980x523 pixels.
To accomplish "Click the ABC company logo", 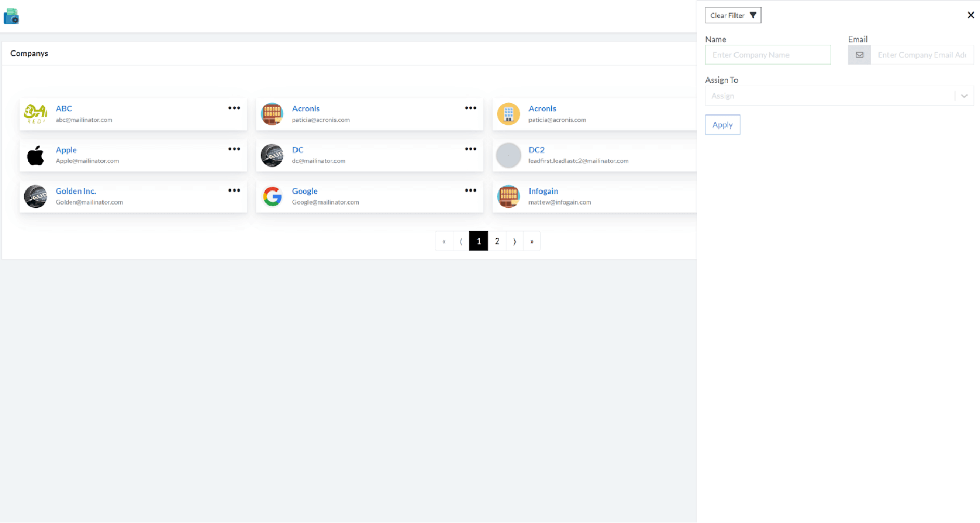I will click(35, 113).
